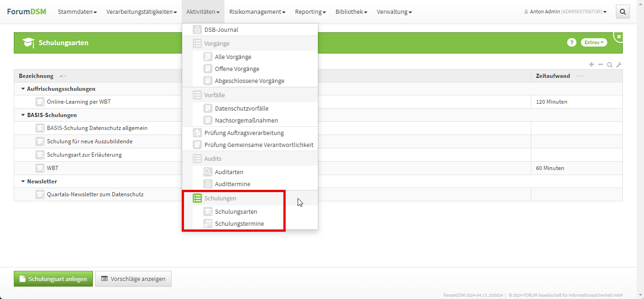
Task: Click the search button in top navbar
Action: click(x=622, y=12)
